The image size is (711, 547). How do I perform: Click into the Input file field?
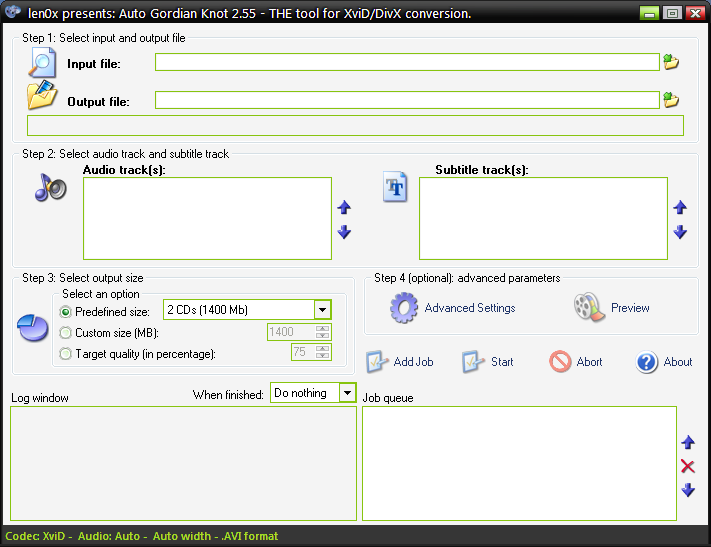pos(407,62)
